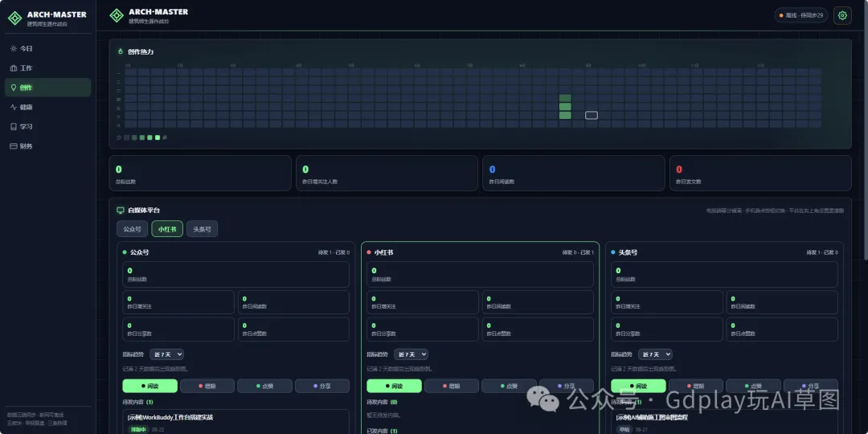
Task: Select 点赞 metric in the 小红书 card
Action: click(509, 386)
